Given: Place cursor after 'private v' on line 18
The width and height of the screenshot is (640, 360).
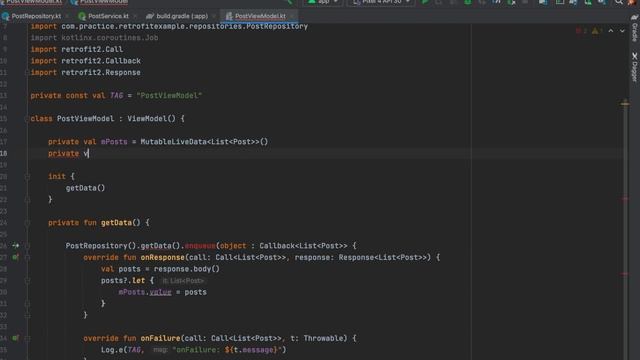Looking at the screenshot, I should 89,153.
